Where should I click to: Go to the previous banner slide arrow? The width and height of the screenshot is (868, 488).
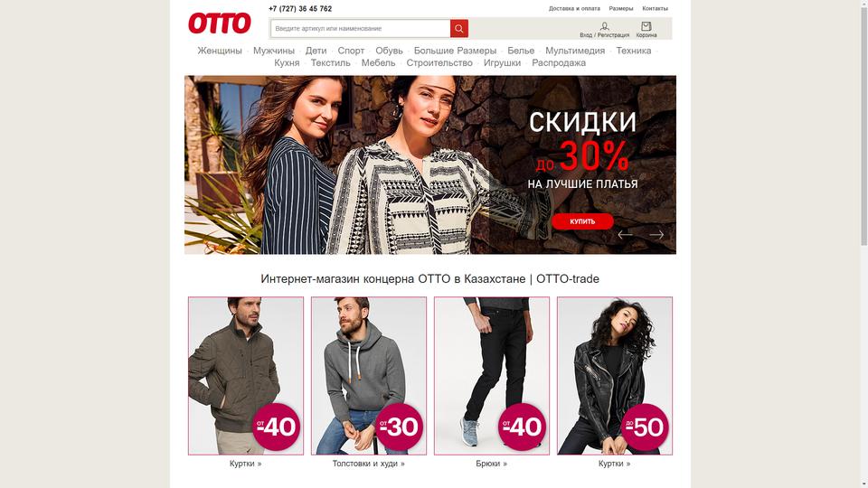pos(625,235)
